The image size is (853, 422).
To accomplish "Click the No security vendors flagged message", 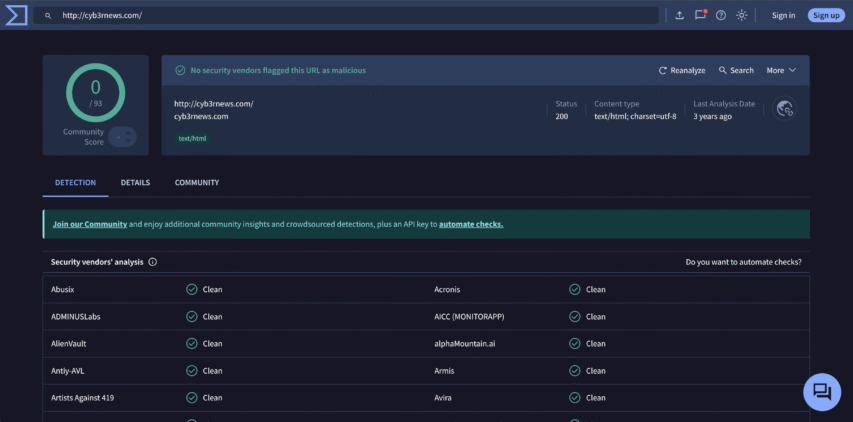I will 278,71.
